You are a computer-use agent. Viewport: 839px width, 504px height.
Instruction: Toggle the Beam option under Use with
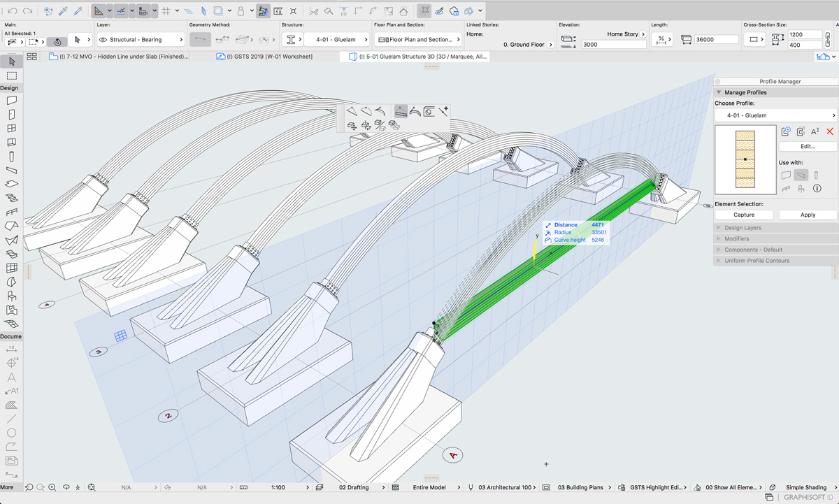[801, 175]
